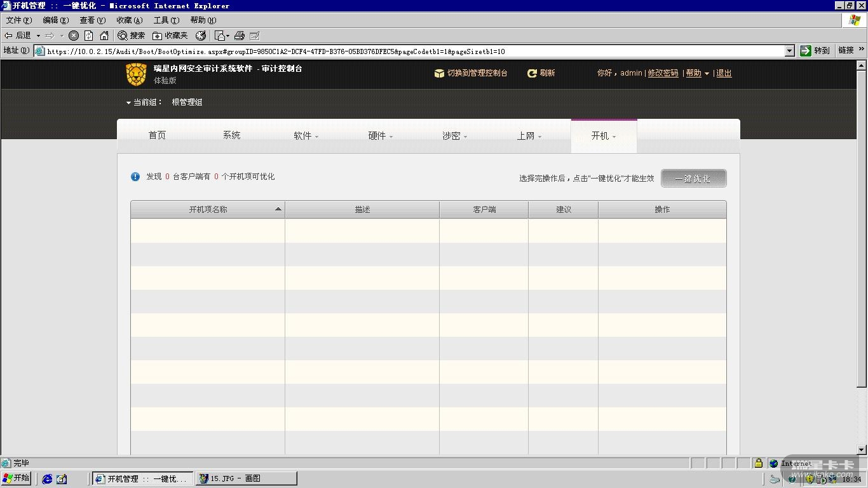This screenshot has width=868, height=488.
Task: Click 切换到管理控制台 link
Action: point(477,74)
